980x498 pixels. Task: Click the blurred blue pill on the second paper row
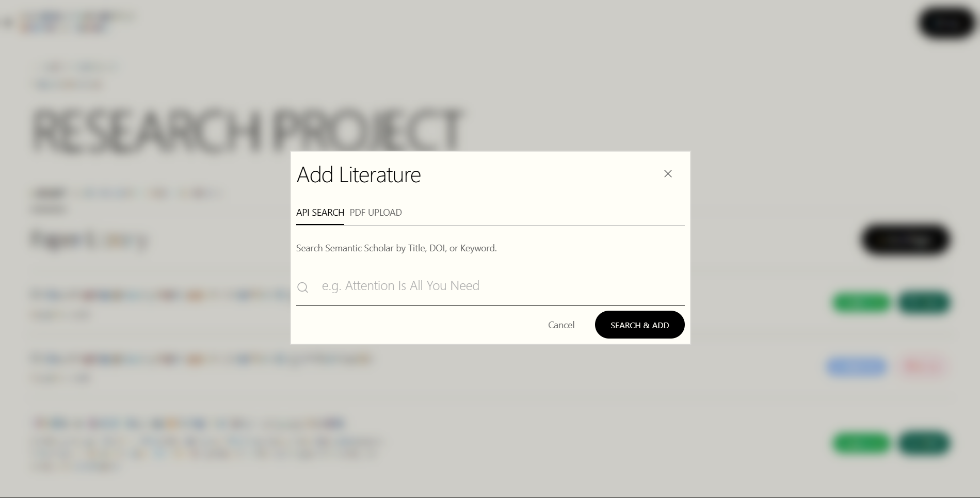coord(857,366)
